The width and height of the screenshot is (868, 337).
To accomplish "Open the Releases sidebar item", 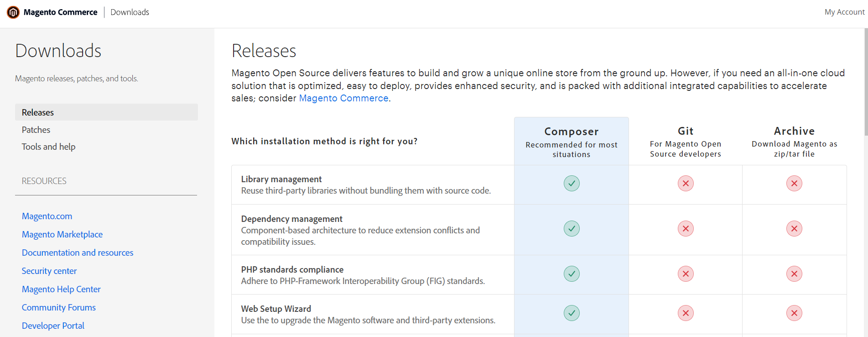I will tap(38, 112).
